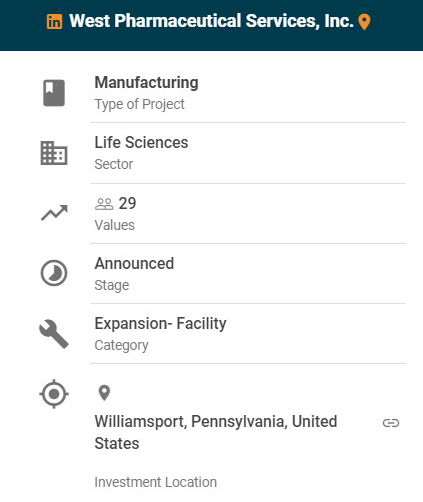Click the trending arrow icon beside Values
Viewport: 423px width, 502px height.
54,213
